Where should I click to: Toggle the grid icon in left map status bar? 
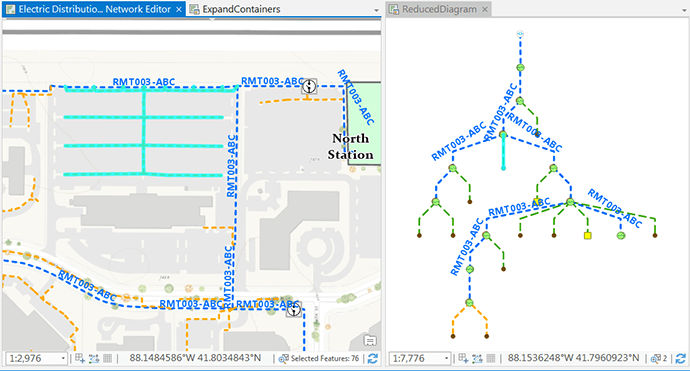click(x=107, y=358)
